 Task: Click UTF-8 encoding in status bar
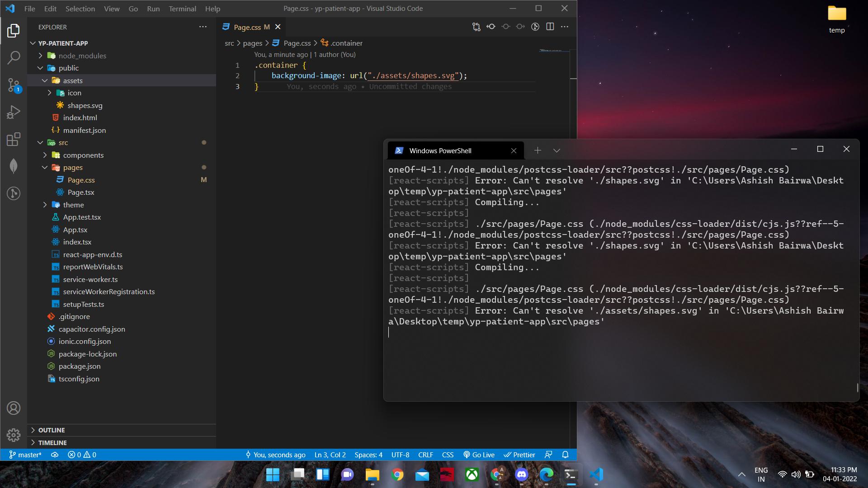click(400, 455)
